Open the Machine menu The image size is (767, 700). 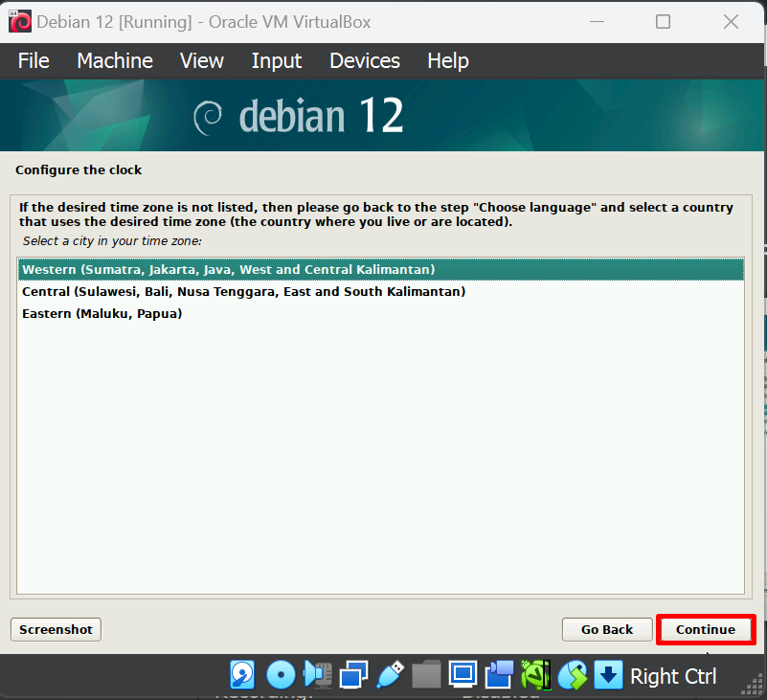click(x=115, y=61)
